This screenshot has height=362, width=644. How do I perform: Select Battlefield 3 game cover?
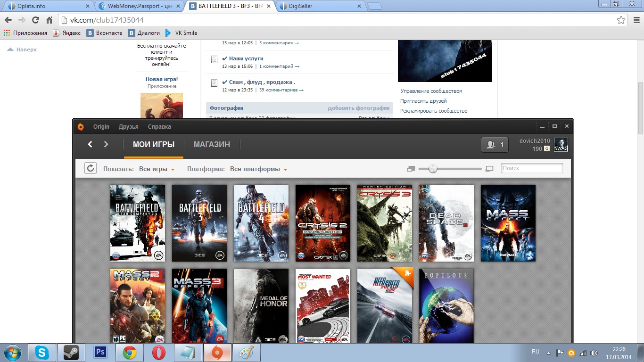tap(199, 223)
